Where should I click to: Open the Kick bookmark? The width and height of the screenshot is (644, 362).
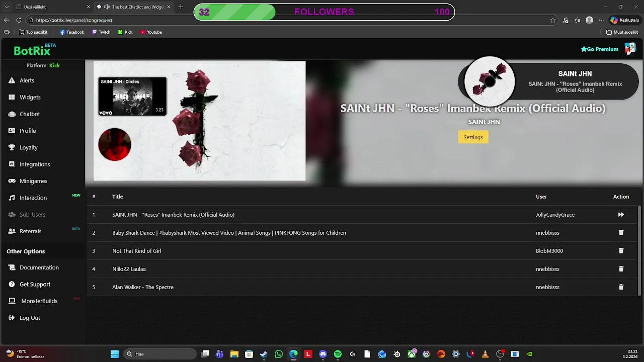125,32
